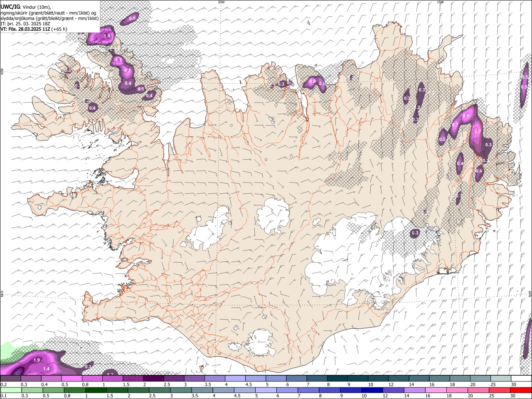This screenshot has height=399, width=532.
Task: Click the 0.9 value on the north coast
Action: pyautogui.click(x=313, y=81)
